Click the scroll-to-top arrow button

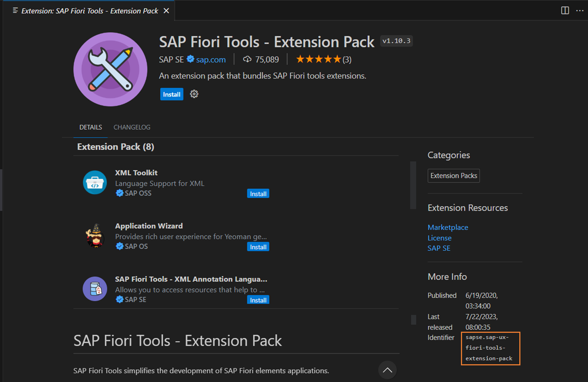387,370
